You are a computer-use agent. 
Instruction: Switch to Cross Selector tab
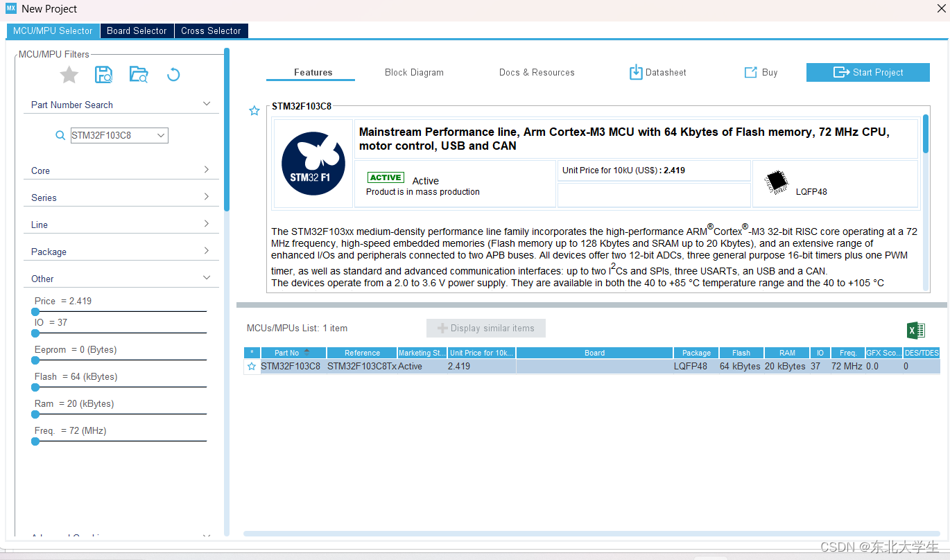coord(211,31)
